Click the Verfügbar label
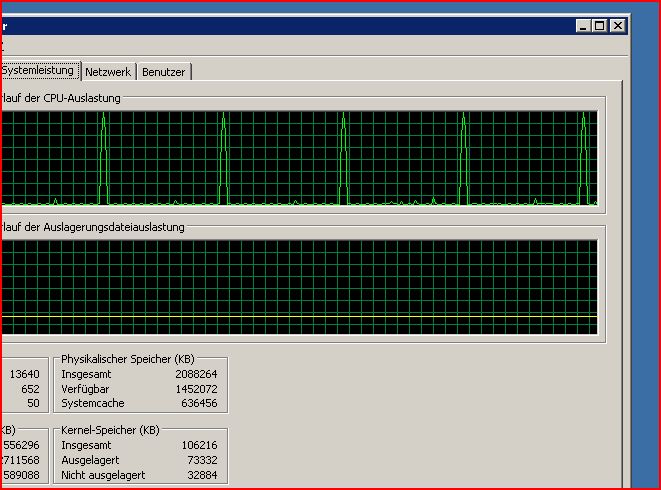The height and width of the screenshot is (490, 661). [85, 389]
